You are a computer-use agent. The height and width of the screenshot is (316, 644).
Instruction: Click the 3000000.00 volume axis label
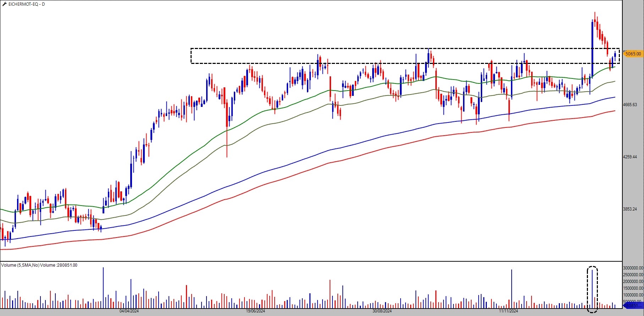point(633,268)
